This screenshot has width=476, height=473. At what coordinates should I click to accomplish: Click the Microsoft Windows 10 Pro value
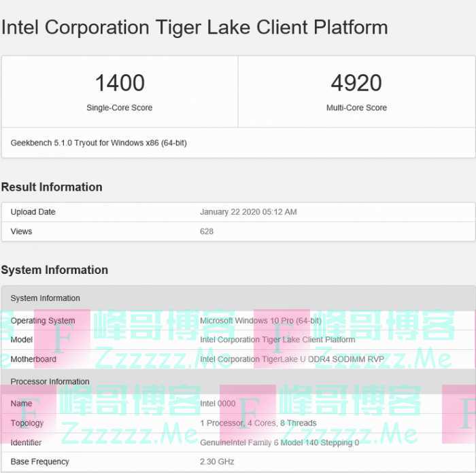(260, 320)
